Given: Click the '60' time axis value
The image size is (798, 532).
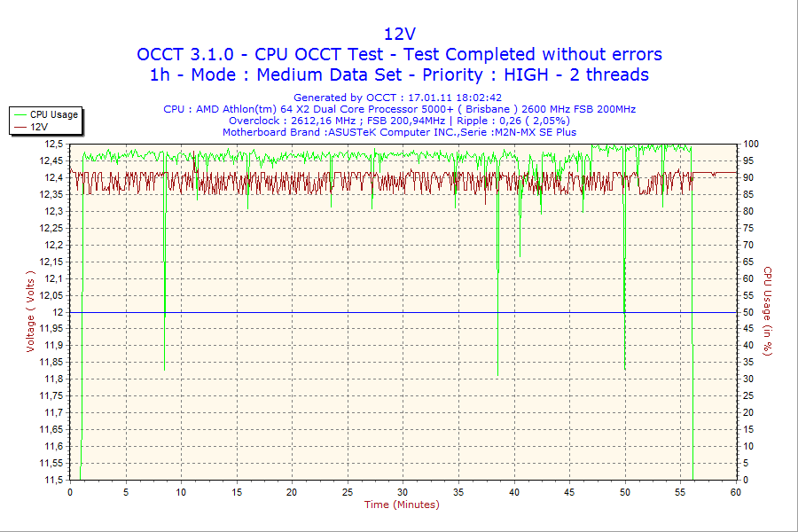Looking at the screenshot, I should 736,492.
